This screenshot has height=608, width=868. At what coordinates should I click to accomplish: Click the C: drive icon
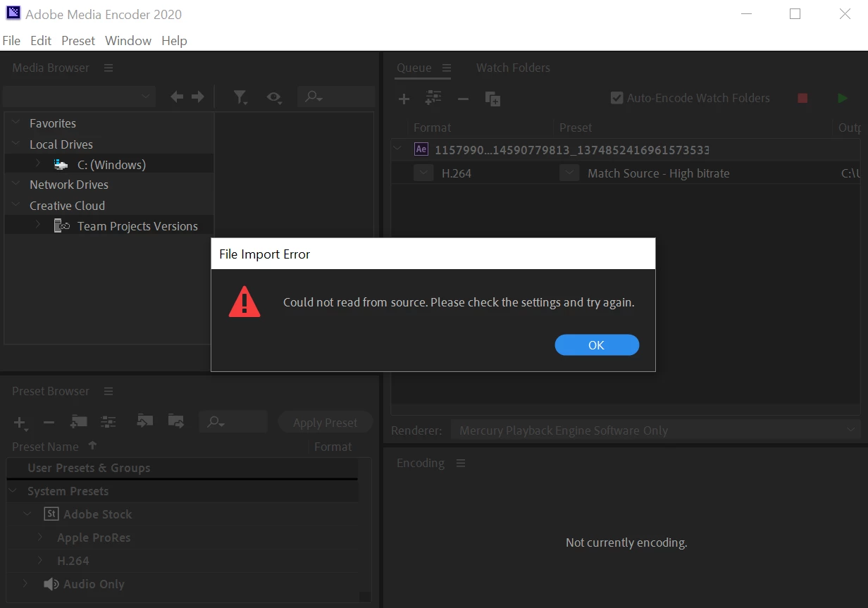(x=61, y=164)
